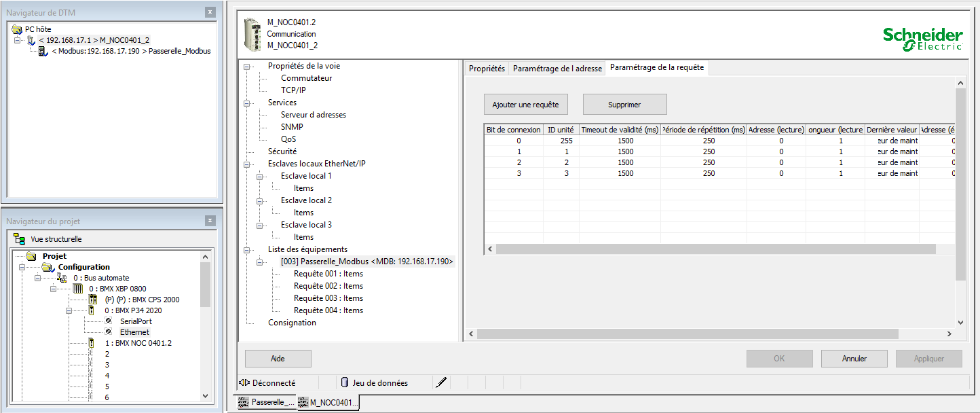Collapse the Liste des équipements tree node
Screen dimensions: 980x413
pos(248,249)
